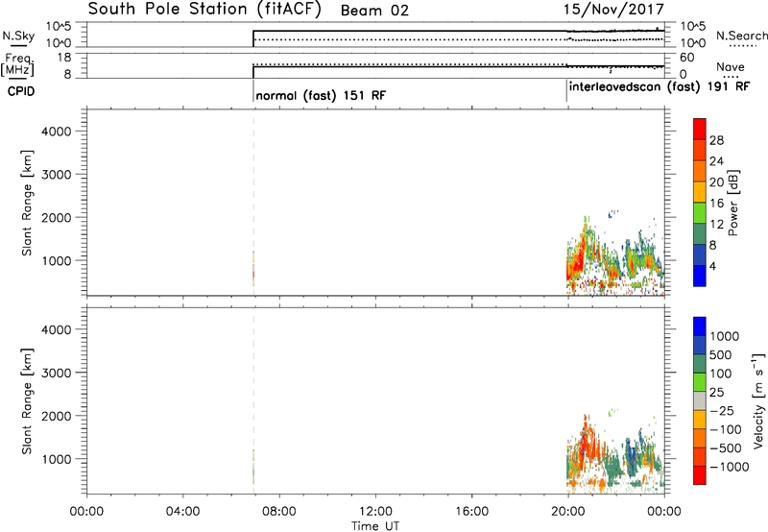
Task: Click the orange velocity scatter after 20:00
Action: click(588, 444)
